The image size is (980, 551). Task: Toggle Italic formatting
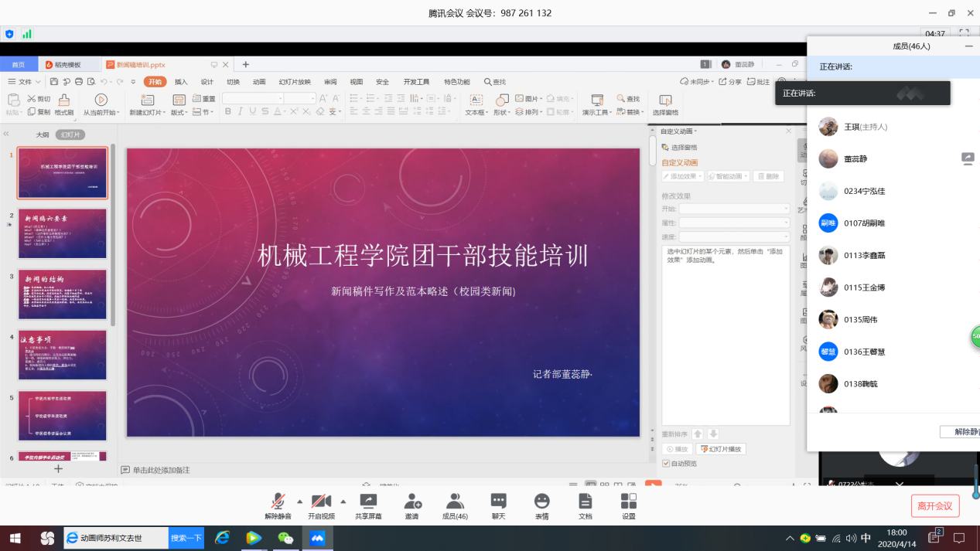click(241, 112)
